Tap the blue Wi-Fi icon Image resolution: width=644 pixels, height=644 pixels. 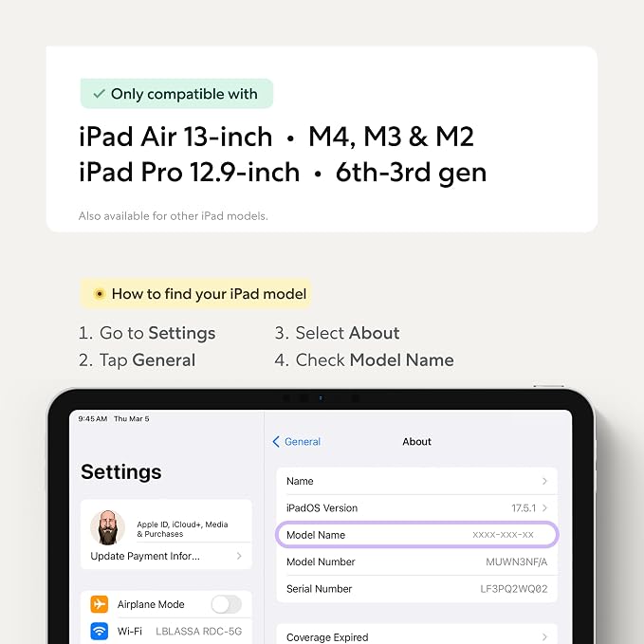100,631
